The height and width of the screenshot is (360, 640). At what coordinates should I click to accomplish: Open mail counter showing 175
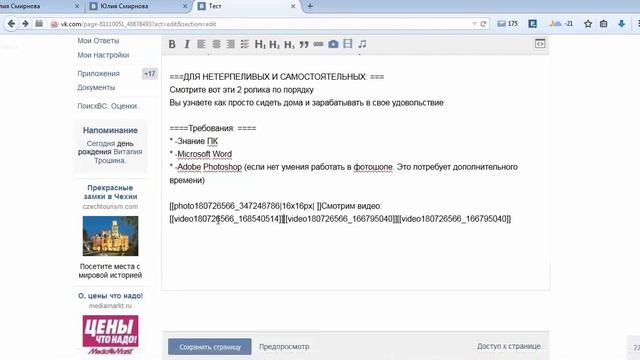(x=507, y=24)
